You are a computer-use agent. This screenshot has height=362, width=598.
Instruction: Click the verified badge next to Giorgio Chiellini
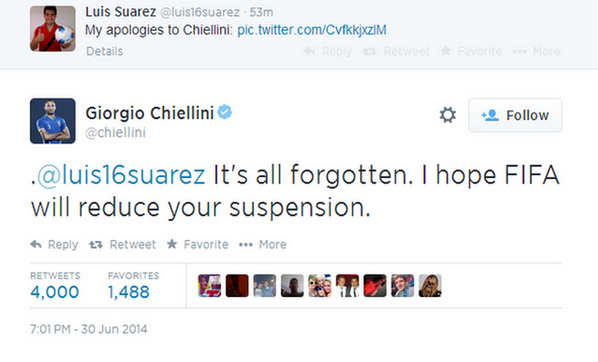pos(225,112)
